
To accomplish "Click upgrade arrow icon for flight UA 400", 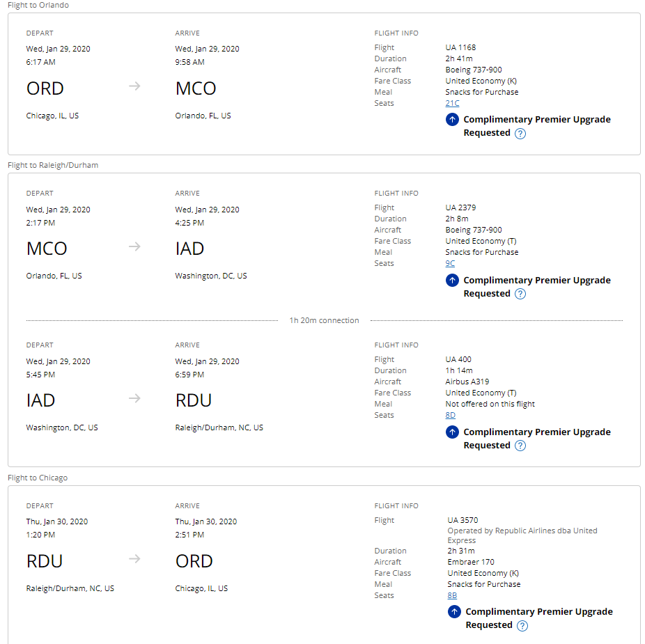I will point(453,432).
